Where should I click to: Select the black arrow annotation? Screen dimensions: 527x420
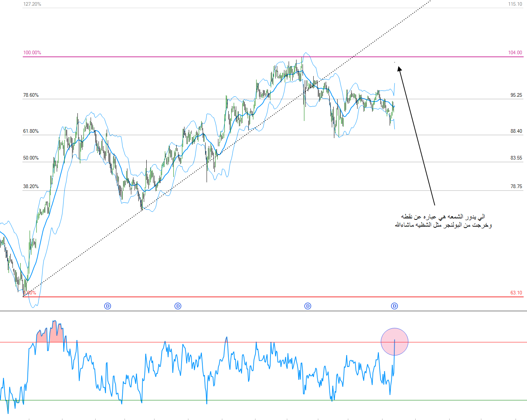tap(416, 136)
